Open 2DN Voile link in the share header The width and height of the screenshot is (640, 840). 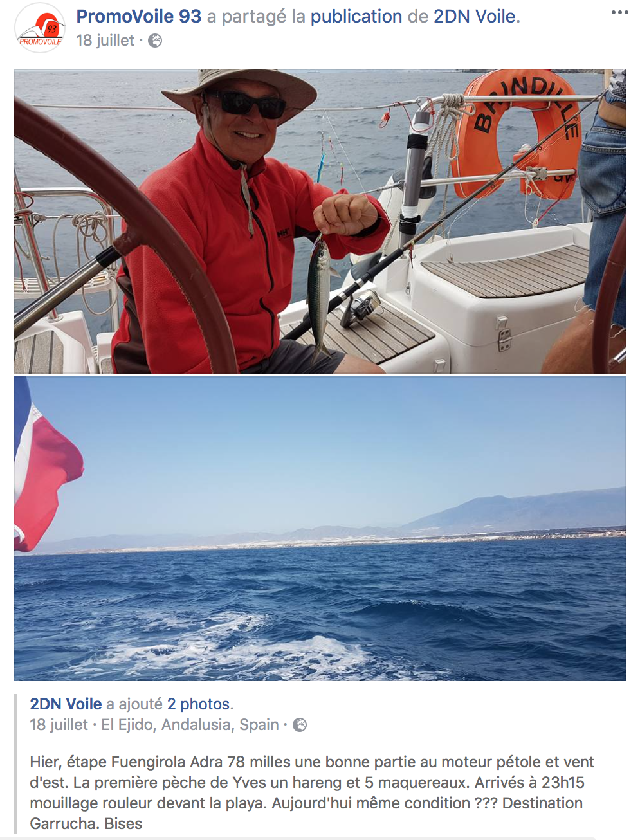click(475, 16)
